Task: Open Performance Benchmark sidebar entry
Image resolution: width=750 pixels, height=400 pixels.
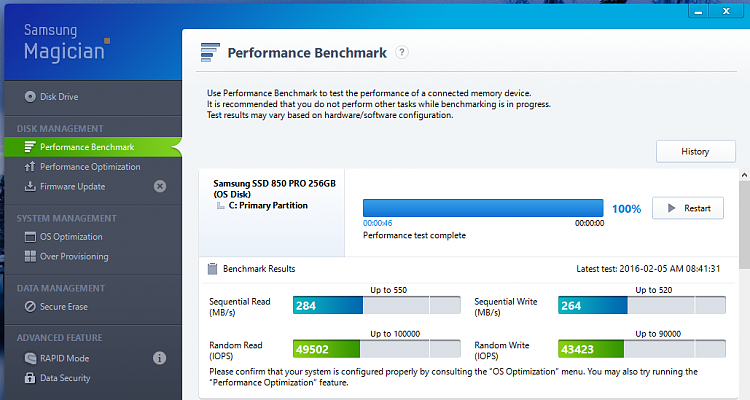Action: [93, 147]
